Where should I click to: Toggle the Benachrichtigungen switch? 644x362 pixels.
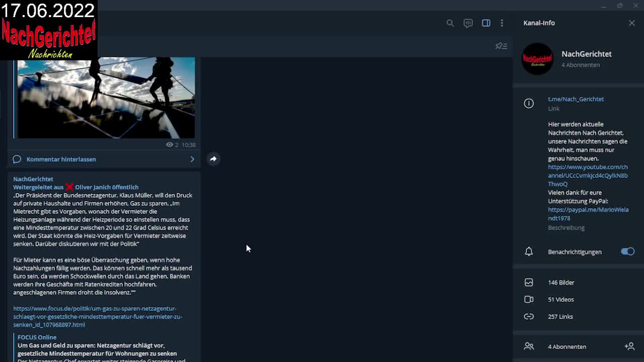627,251
